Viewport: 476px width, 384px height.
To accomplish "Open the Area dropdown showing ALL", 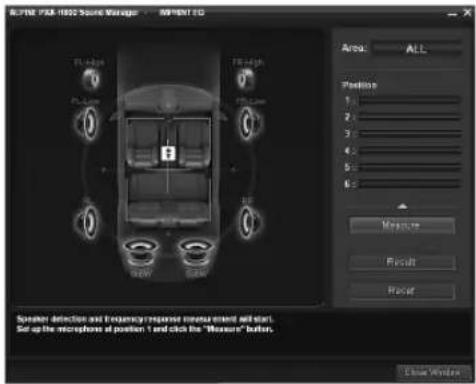I will pyautogui.click(x=417, y=49).
